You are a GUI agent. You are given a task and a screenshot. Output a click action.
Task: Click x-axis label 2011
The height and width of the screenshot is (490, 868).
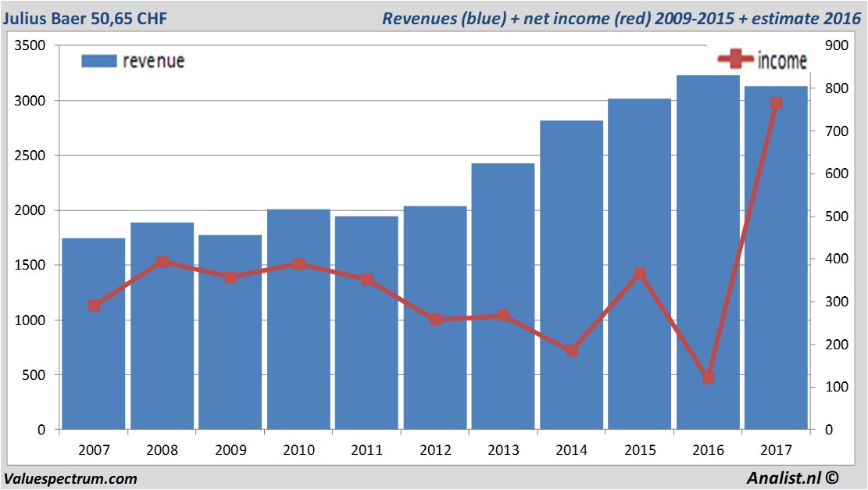click(367, 450)
